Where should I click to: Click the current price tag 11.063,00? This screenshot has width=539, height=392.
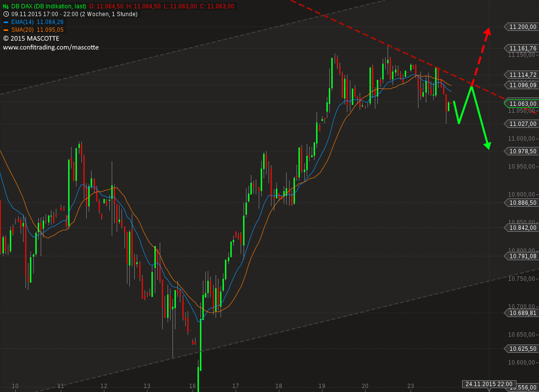(521, 103)
